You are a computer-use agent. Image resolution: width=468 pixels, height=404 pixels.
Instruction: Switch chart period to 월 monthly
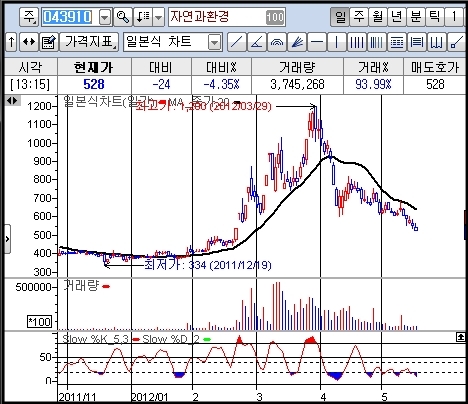tap(378, 17)
